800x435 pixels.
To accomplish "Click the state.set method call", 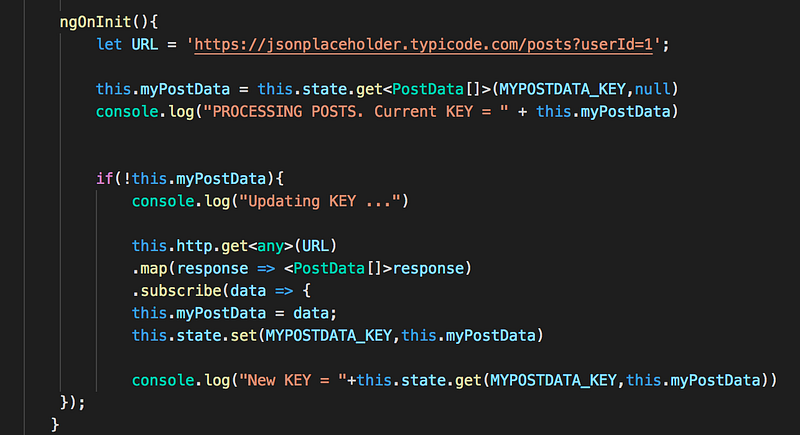I will pyautogui.click(x=216, y=336).
